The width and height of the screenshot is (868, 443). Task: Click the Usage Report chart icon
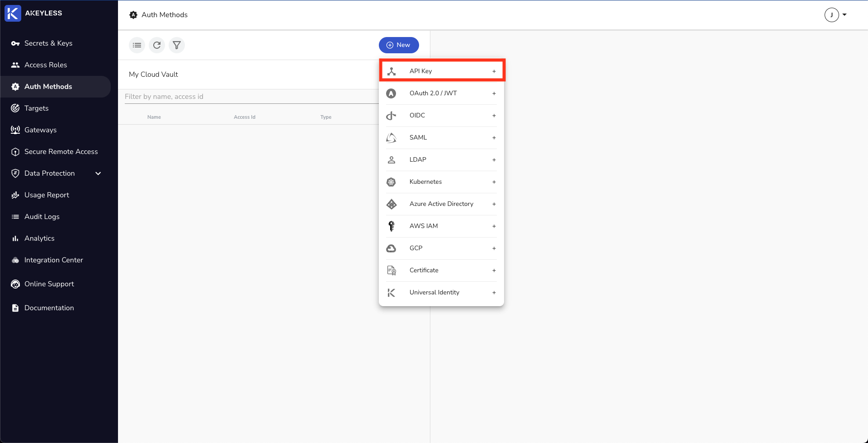point(15,195)
